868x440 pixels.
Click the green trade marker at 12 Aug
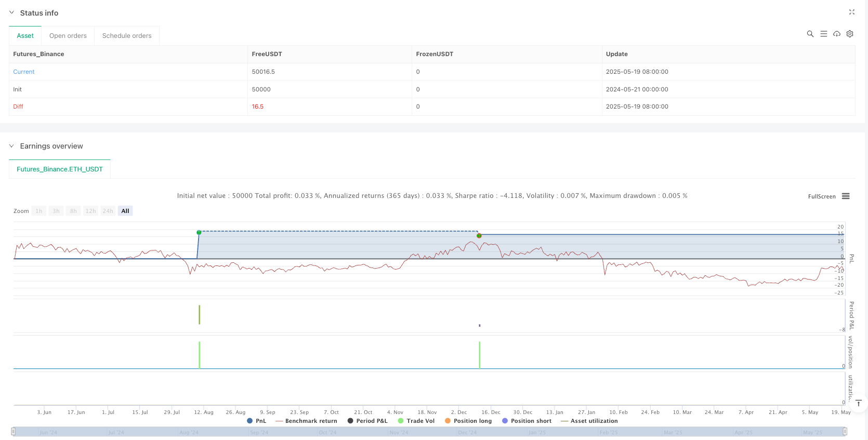(199, 232)
